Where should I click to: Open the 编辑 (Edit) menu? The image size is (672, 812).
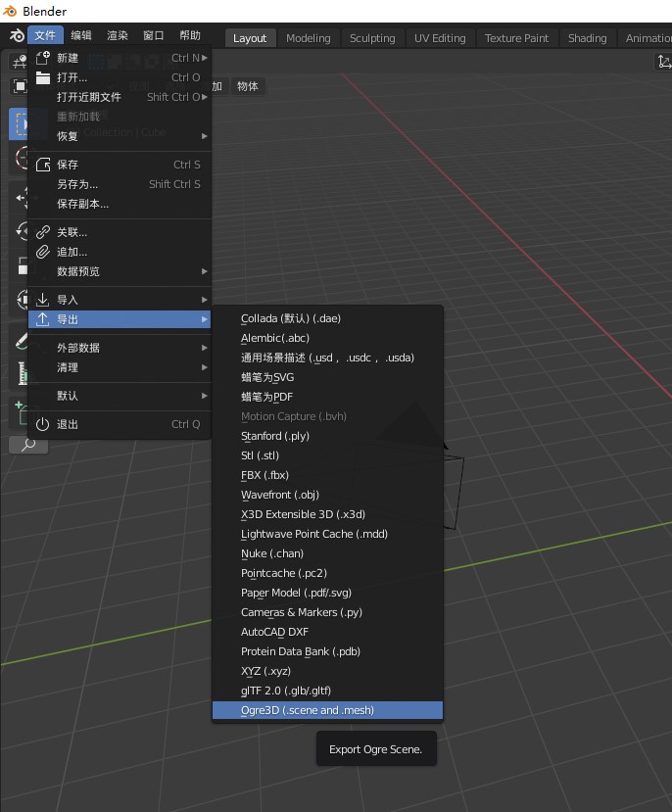point(81,35)
